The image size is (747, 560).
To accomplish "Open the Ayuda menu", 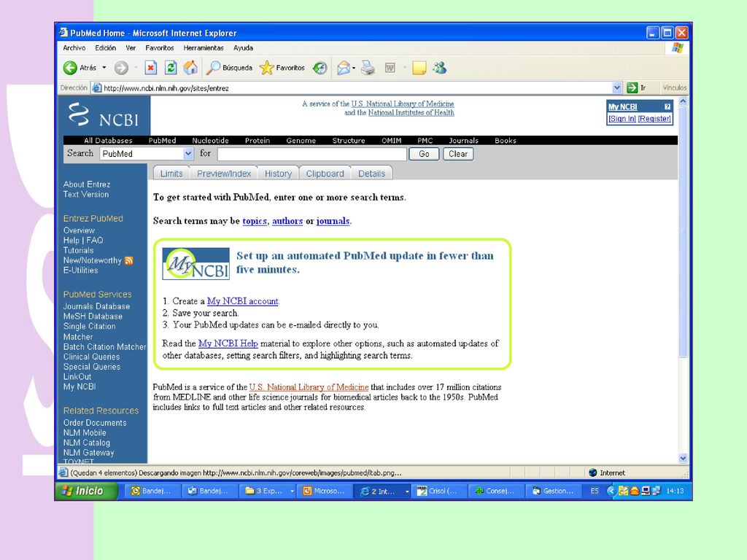I will tap(243, 47).
